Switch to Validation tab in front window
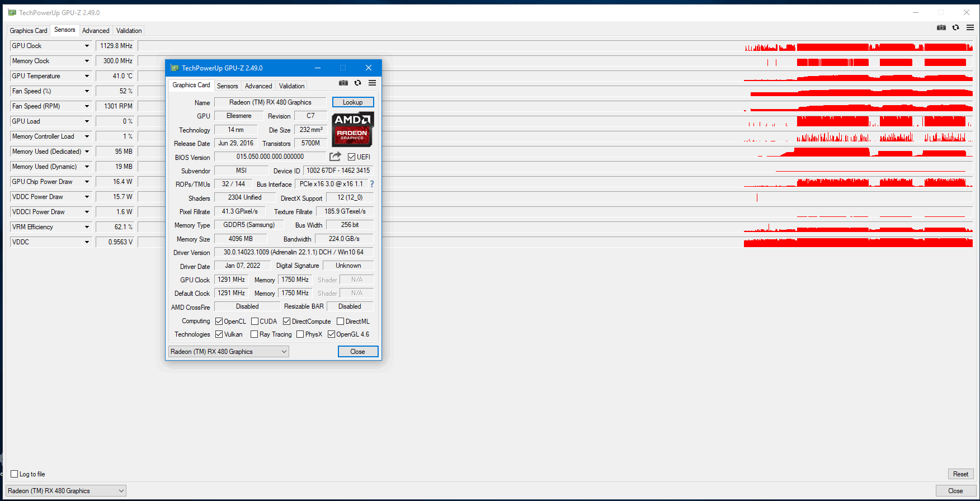 click(x=291, y=86)
